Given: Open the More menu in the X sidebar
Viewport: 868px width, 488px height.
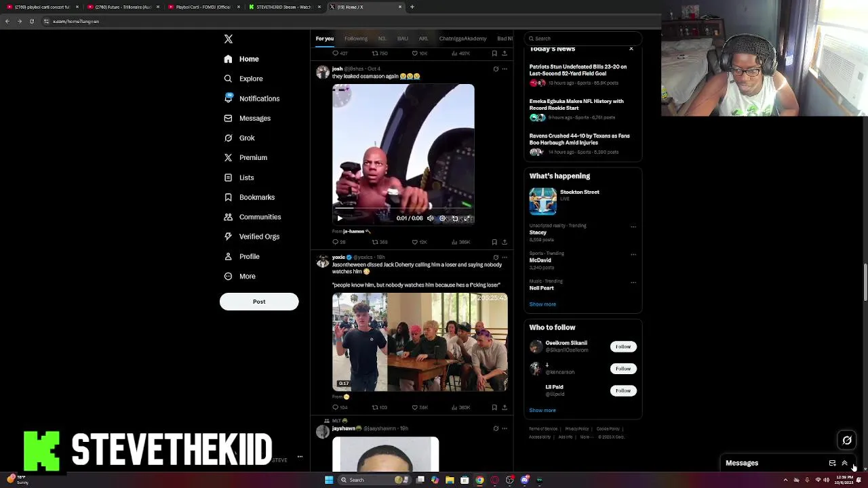Looking at the screenshot, I should click(x=239, y=277).
